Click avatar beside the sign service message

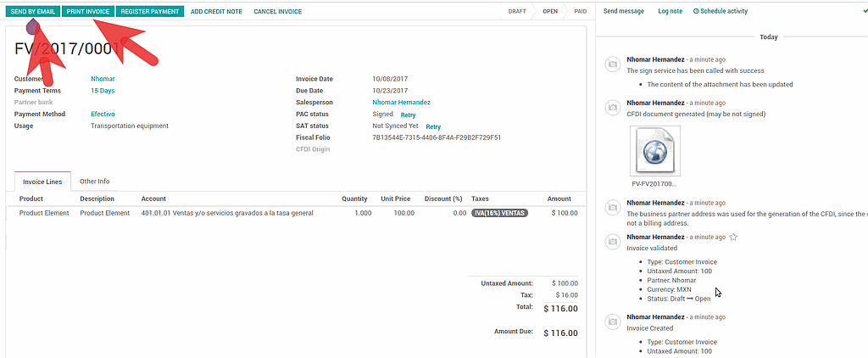[612, 65]
